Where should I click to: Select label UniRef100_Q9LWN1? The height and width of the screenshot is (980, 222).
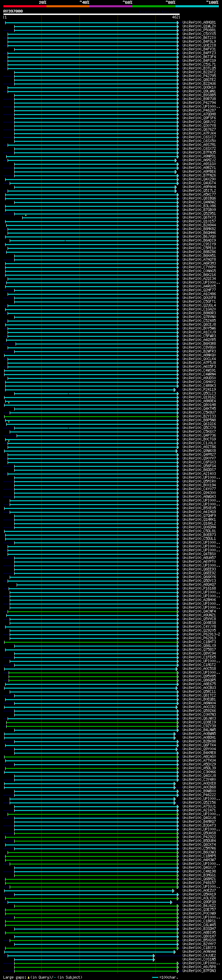[199, 91]
